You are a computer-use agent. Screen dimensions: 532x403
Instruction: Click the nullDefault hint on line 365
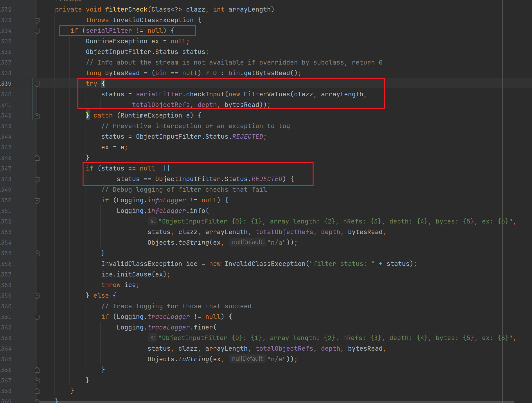248,359
